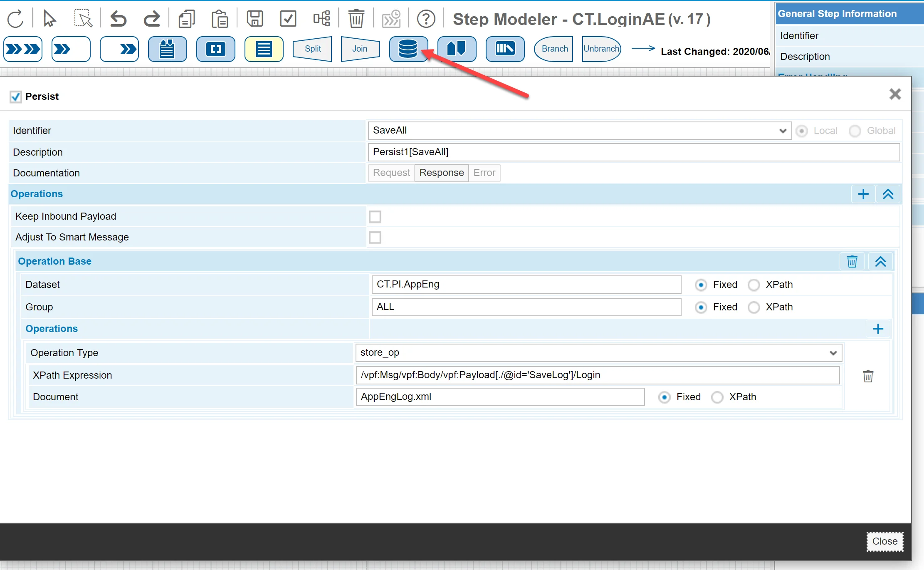The height and width of the screenshot is (570, 924).
Task: Open the help question mark icon
Action: pos(426,19)
